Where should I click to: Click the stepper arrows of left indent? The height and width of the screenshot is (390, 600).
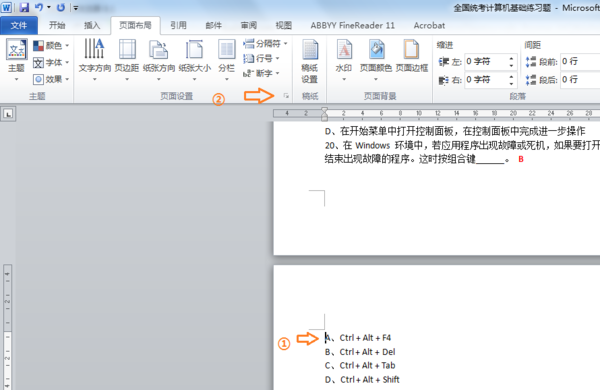coord(512,62)
